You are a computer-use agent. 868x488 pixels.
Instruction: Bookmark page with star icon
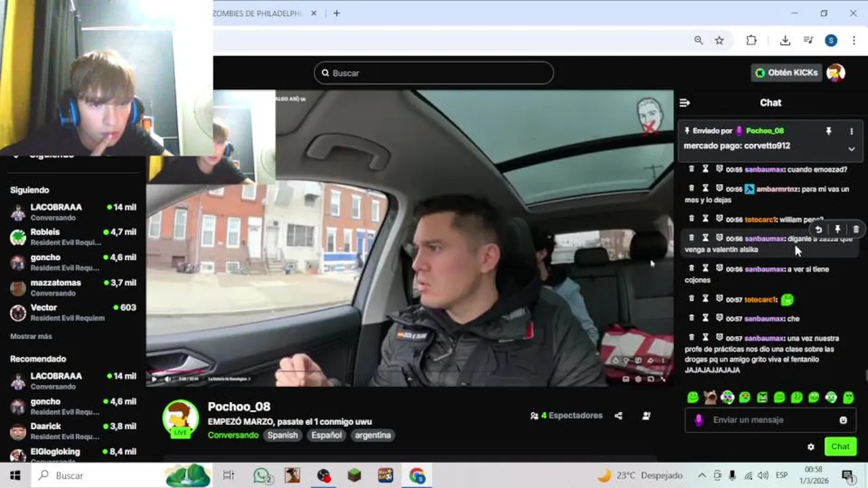[719, 41]
